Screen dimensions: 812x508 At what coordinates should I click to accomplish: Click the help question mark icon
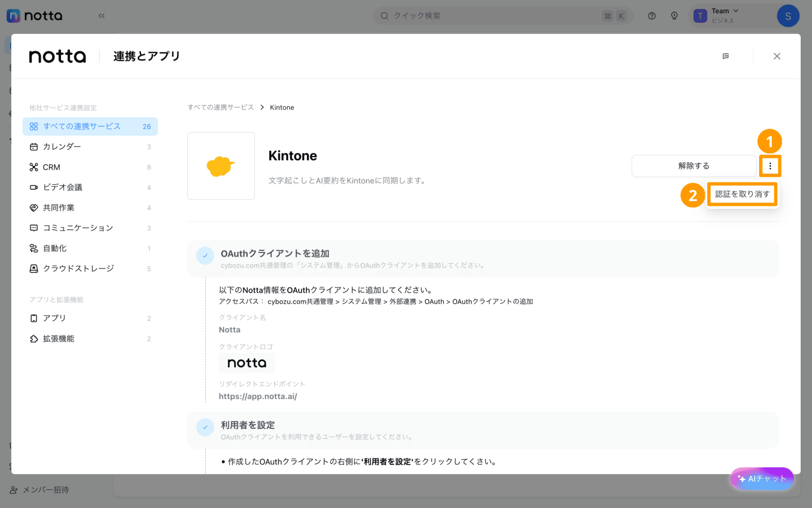tap(652, 16)
